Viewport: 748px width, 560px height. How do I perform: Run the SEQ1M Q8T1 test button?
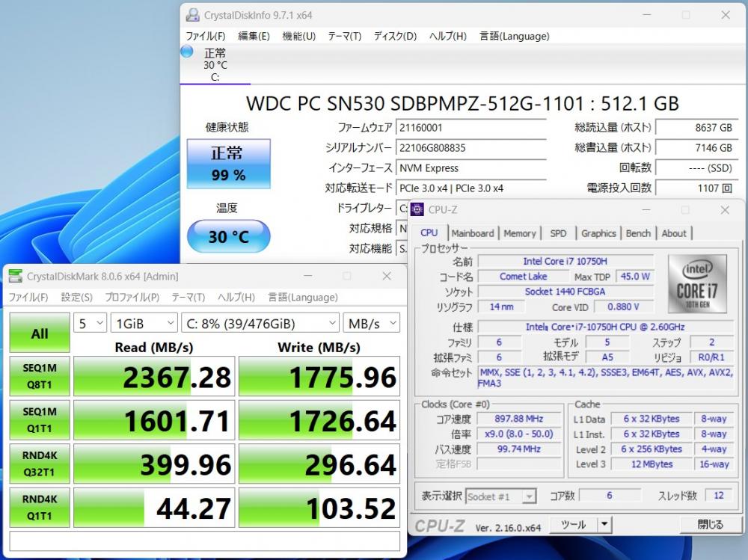coord(40,376)
